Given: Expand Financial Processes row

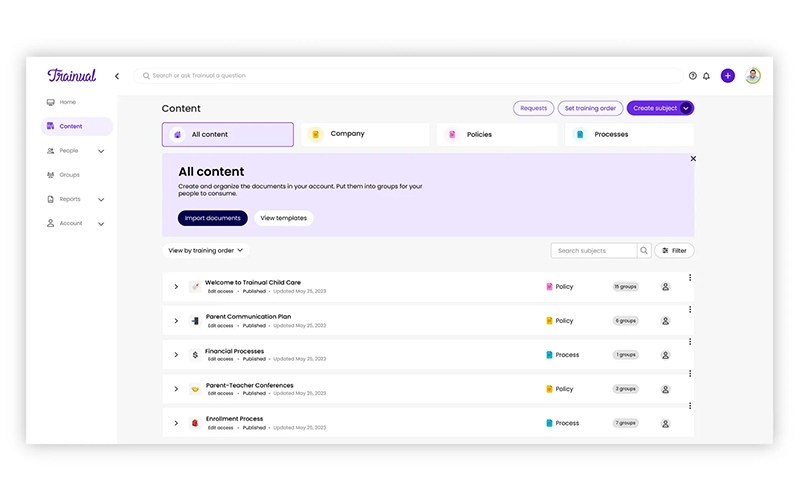Looking at the screenshot, I should (176, 355).
